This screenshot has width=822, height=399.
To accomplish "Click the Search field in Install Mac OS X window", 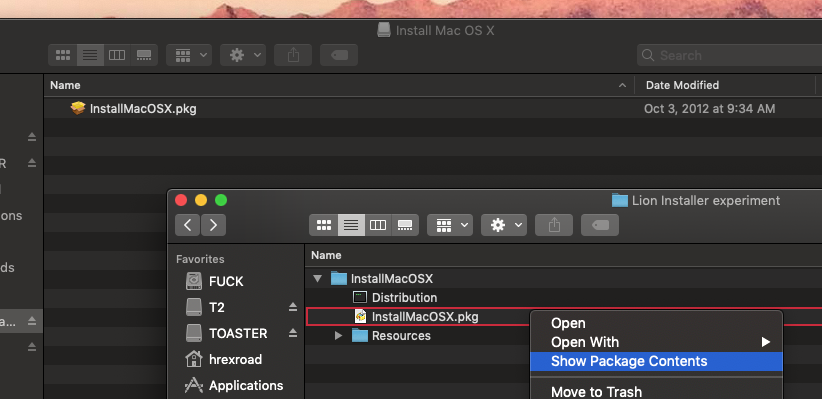I will [x=729, y=55].
